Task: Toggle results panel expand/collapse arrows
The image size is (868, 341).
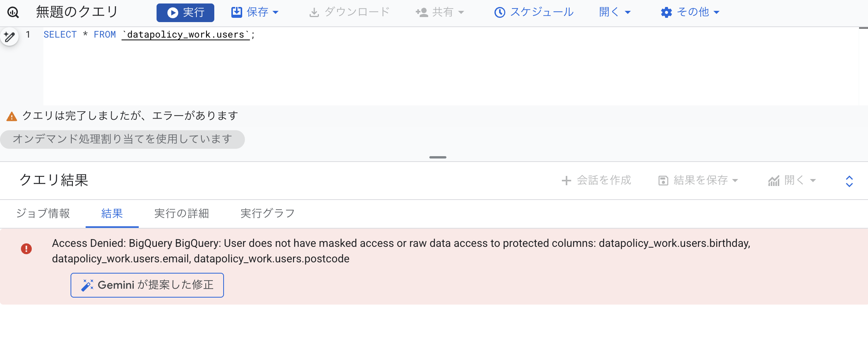Action: 849,181
